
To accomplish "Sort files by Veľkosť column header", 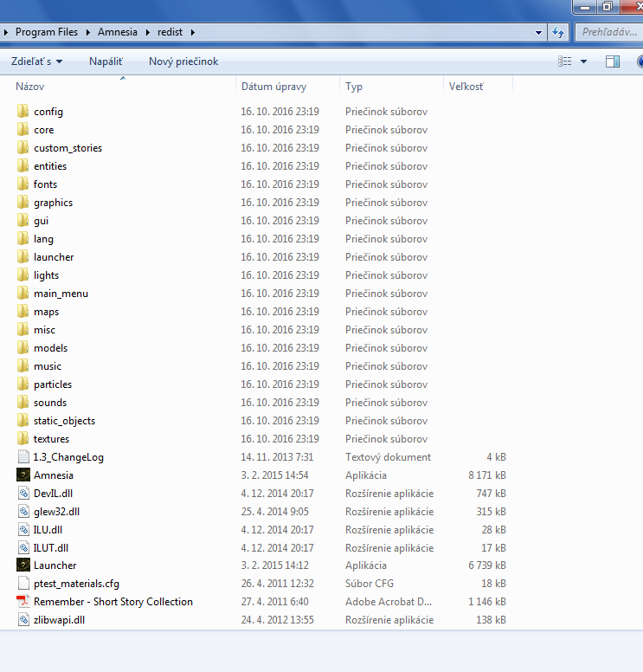I will tap(466, 87).
